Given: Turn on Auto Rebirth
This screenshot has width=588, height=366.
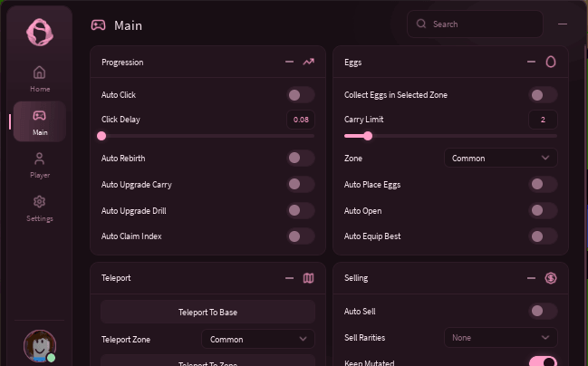Looking at the screenshot, I should pos(301,158).
